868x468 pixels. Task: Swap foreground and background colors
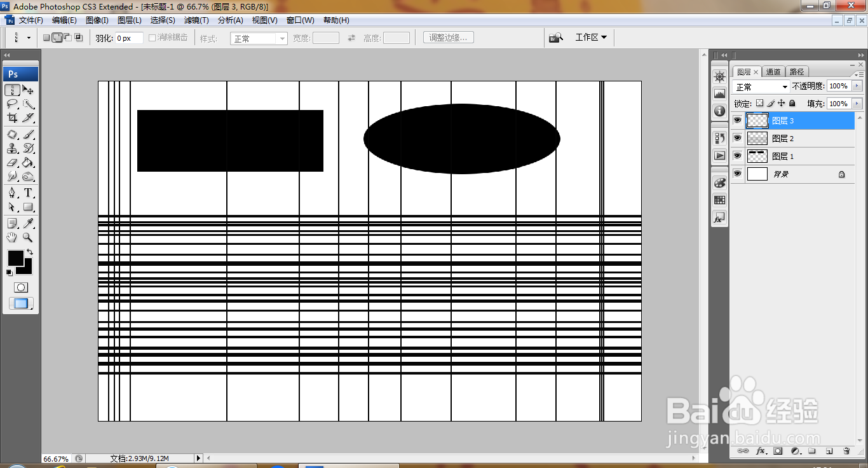point(30,252)
